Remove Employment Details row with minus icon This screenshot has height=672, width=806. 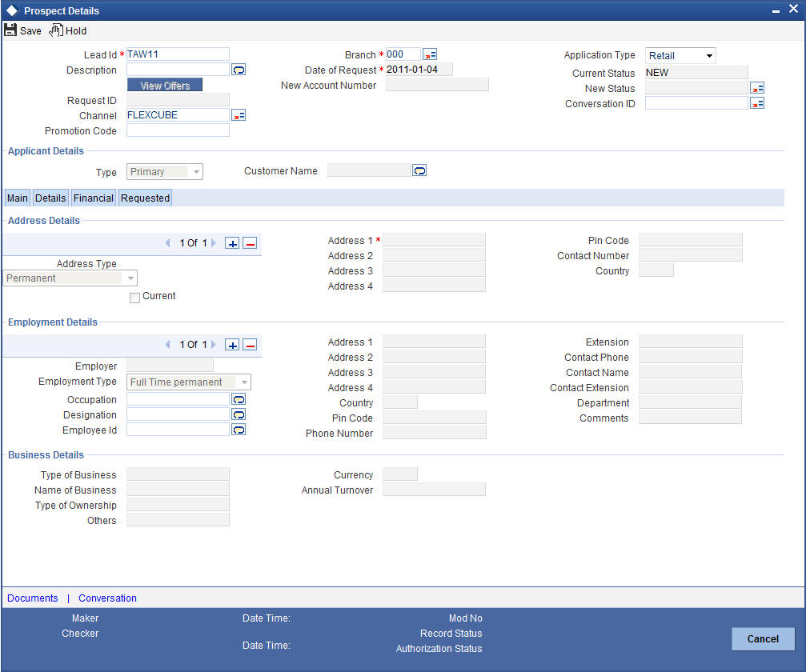tap(250, 346)
